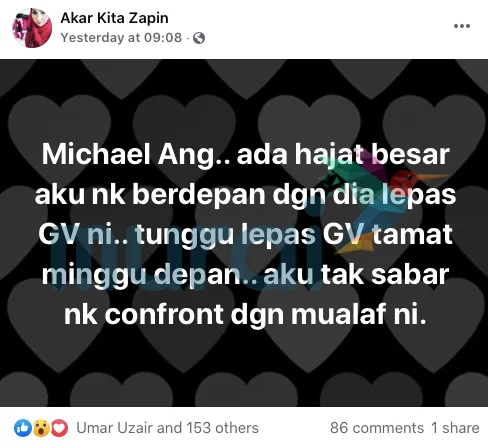Open Akar Kita Zapin's profile picture
Screen dimensions: 488x448
point(32,28)
